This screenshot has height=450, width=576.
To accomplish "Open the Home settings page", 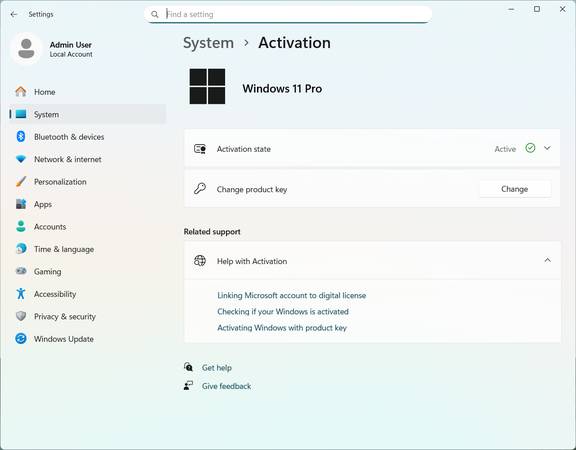I will point(88,92).
